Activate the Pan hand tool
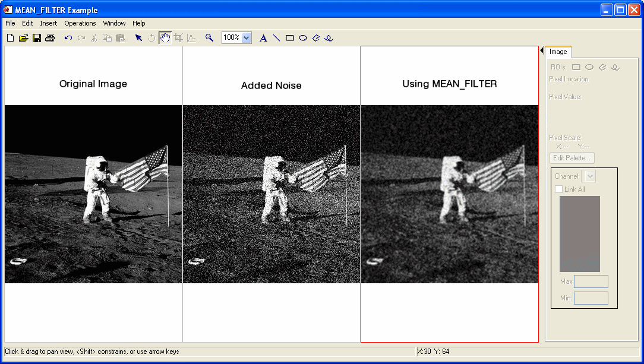Screen dimensions: 644x364 [x=165, y=37]
